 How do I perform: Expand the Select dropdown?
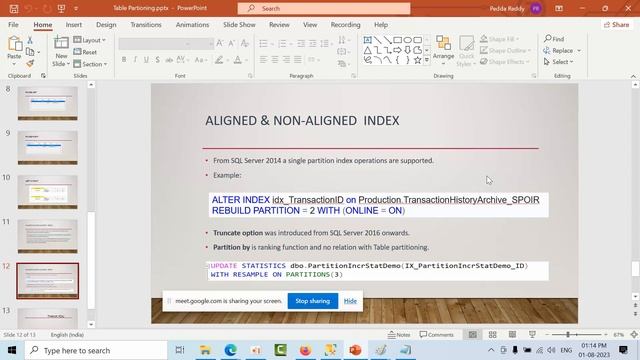pyautogui.click(x=558, y=62)
